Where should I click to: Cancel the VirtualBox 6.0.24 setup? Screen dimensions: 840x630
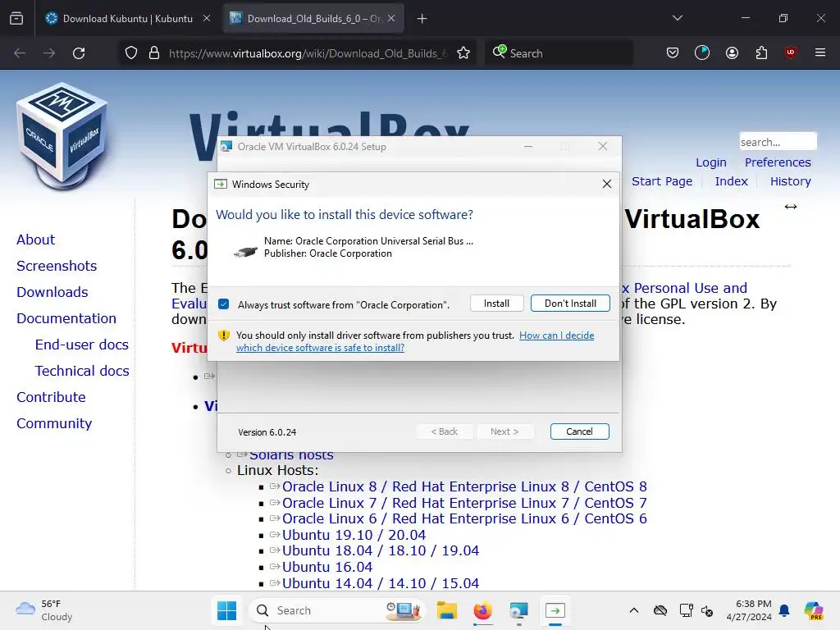click(x=579, y=431)
